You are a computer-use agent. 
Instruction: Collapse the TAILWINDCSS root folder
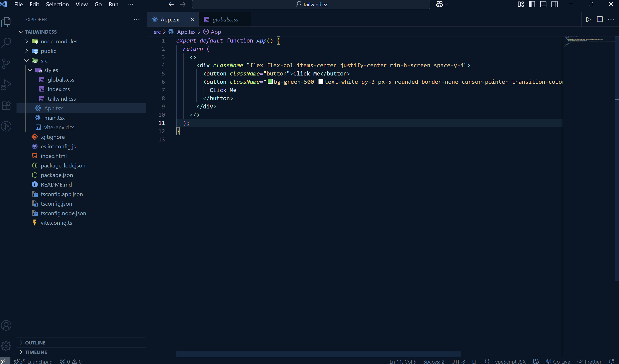(x=21, y=32)
